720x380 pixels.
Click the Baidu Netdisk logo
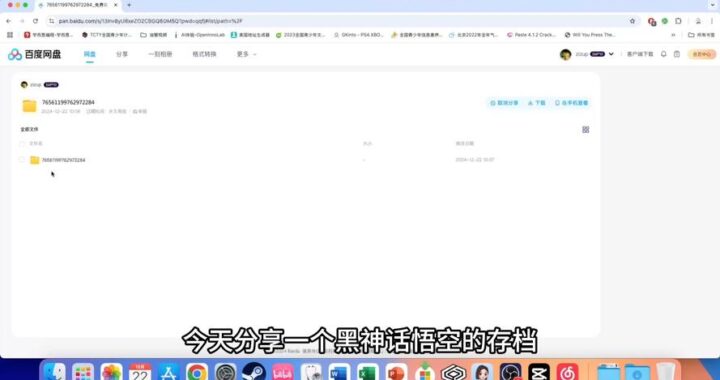pos(34,54)
